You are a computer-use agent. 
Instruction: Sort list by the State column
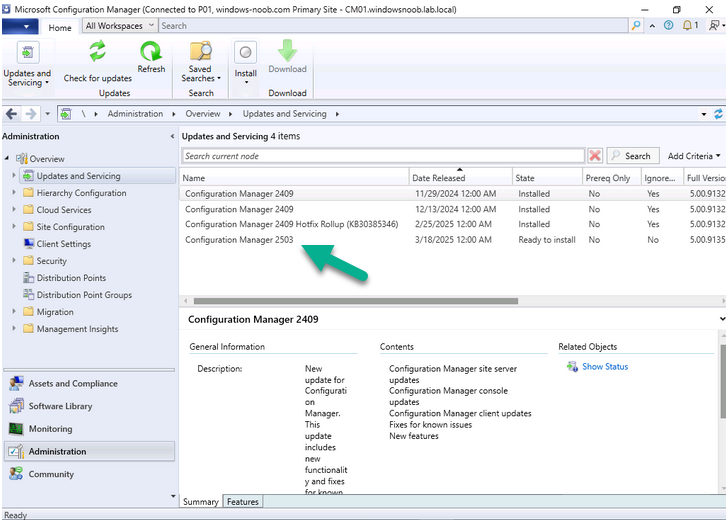tap(547, 178)
